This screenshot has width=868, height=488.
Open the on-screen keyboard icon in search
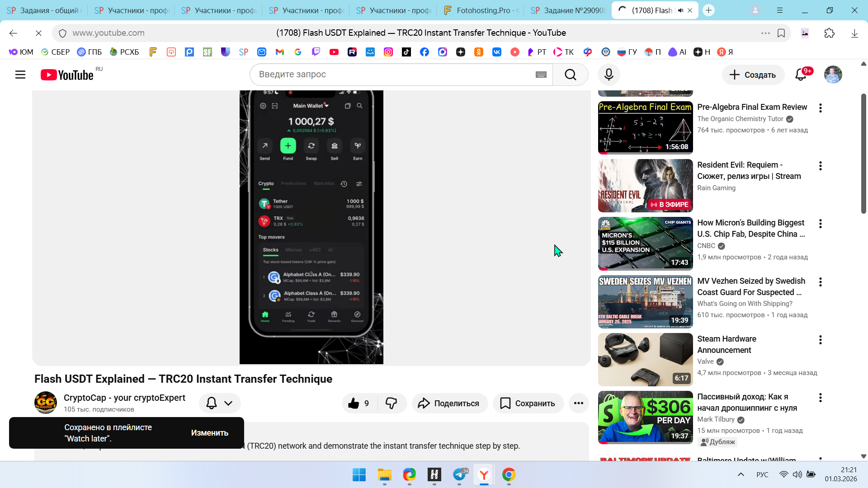pos(541,75)
